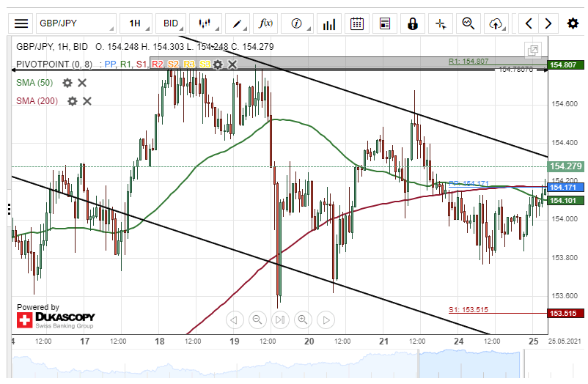The height and width of the screenshot is (384, 588).
Task: Click the 154.807 R1 price tag
Action: point(565,65)
